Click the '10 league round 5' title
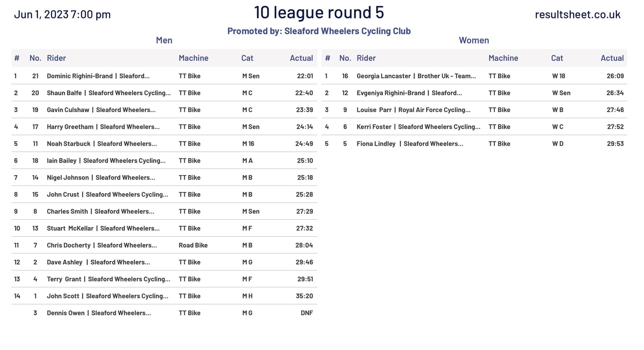The height and width of the screenshot is (350, 644). [x=319, y=12]
